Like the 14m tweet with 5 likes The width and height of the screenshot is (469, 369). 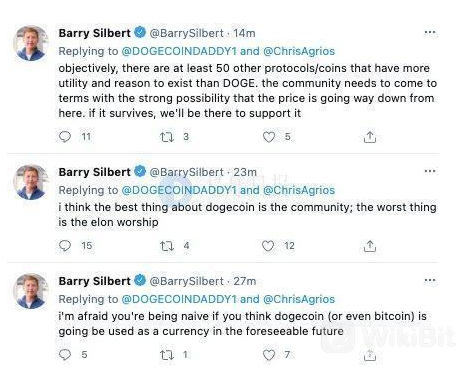[x=269, y=137]
